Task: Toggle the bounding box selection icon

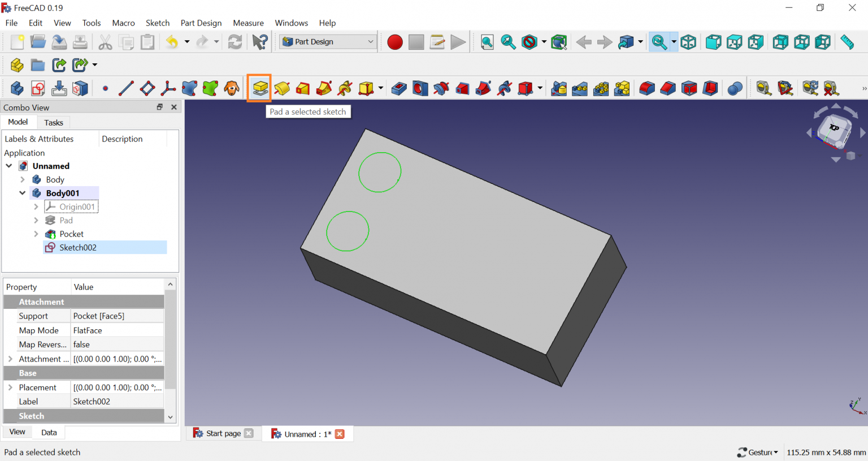Action: tap(559, 42)
